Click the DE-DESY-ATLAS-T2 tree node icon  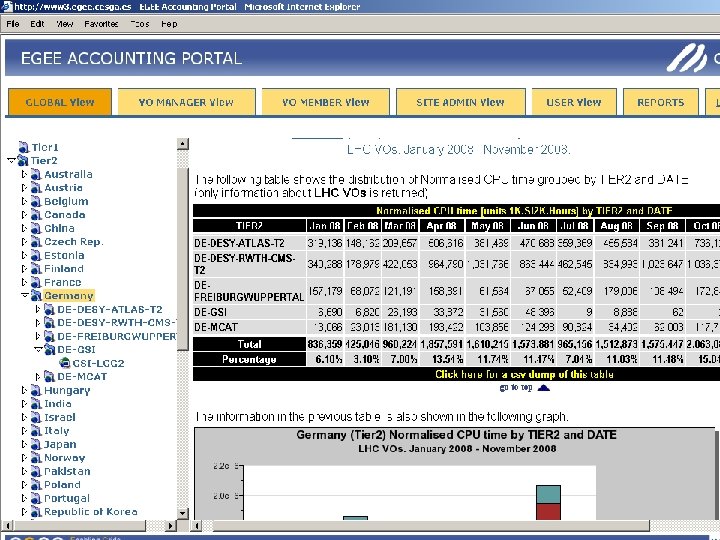(50, 309)
